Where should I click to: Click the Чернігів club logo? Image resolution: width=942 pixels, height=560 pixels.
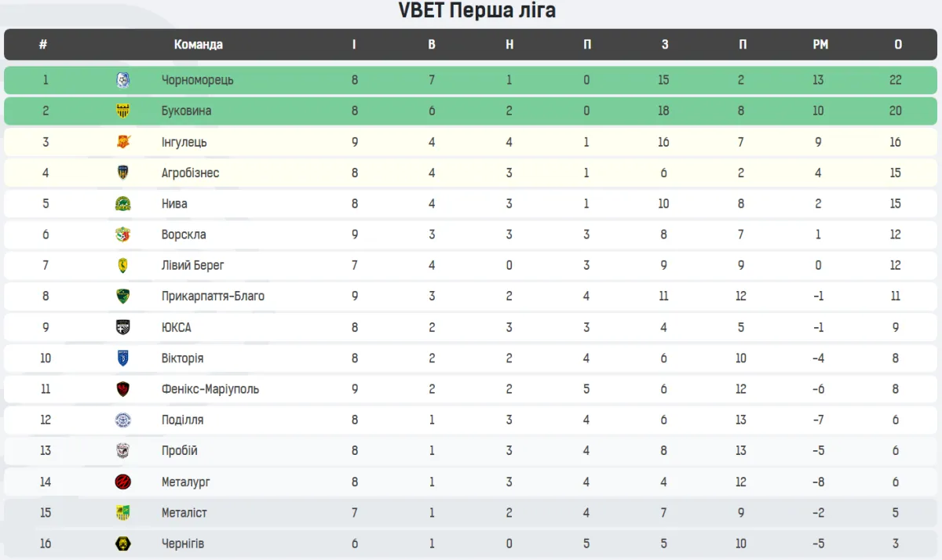pos(123,544)
